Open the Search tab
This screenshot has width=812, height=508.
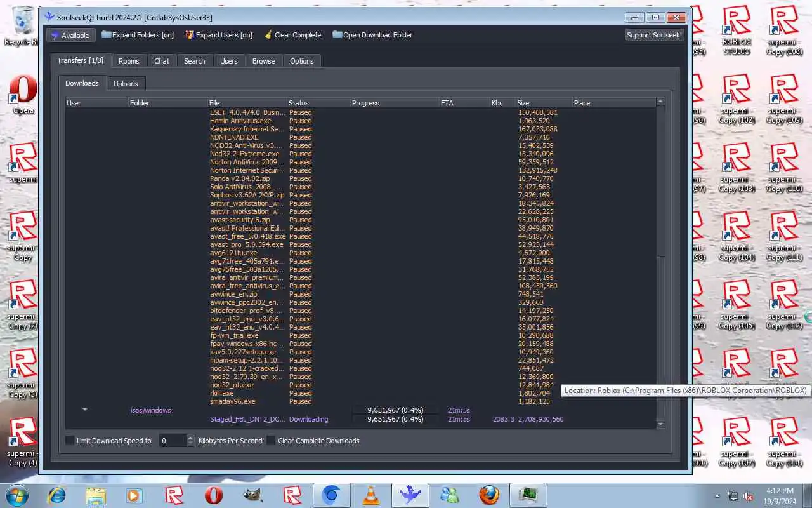coord(194,61)
